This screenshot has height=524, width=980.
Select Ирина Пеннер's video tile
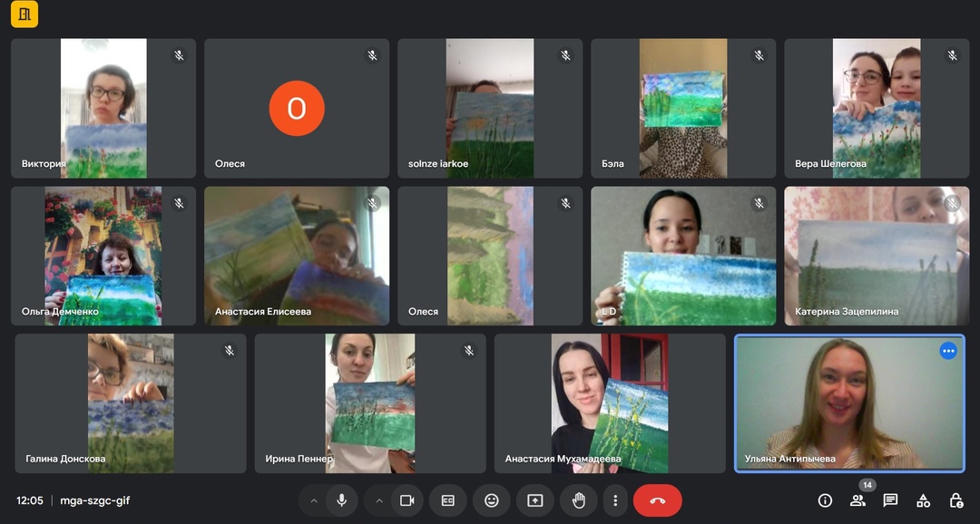(370, 403)
